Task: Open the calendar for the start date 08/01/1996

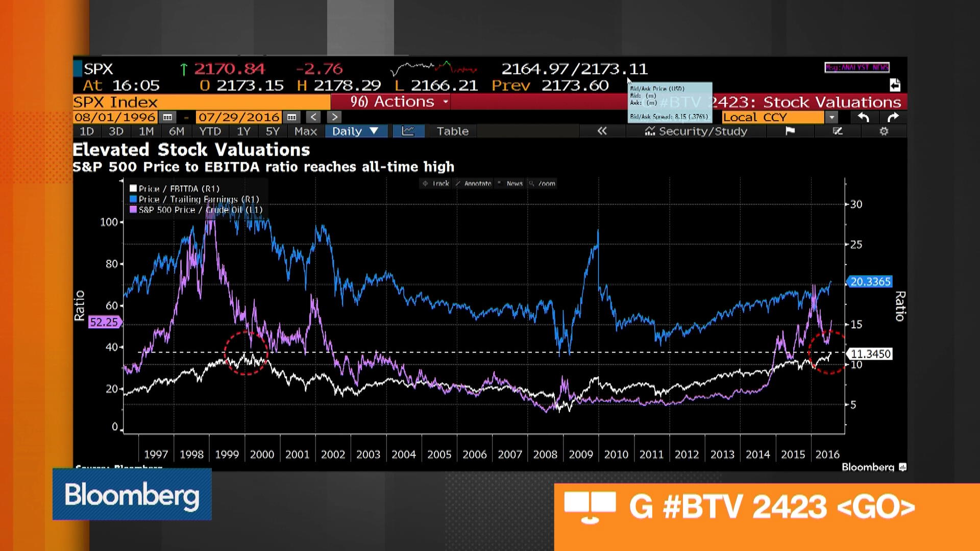Action: click(167, 117)
